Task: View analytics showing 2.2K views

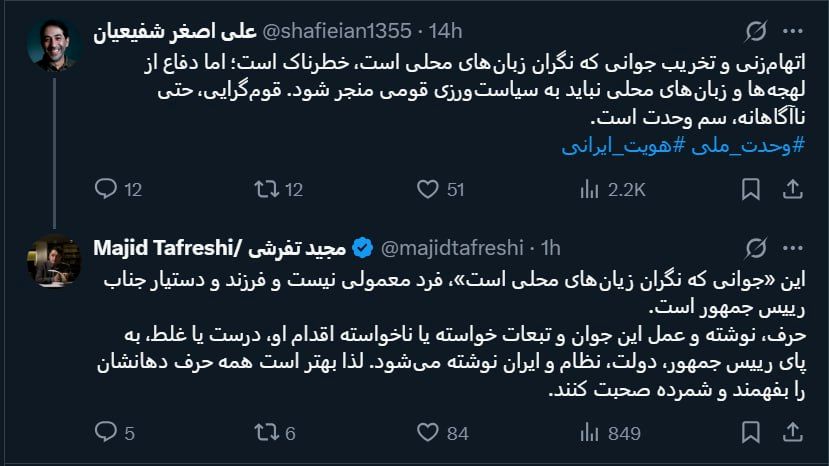Action: 589,188
